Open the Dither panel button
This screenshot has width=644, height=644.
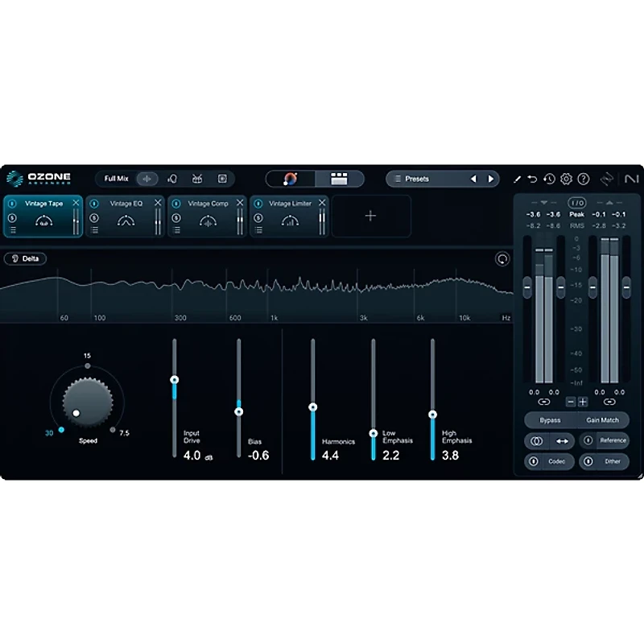(612, 461)
